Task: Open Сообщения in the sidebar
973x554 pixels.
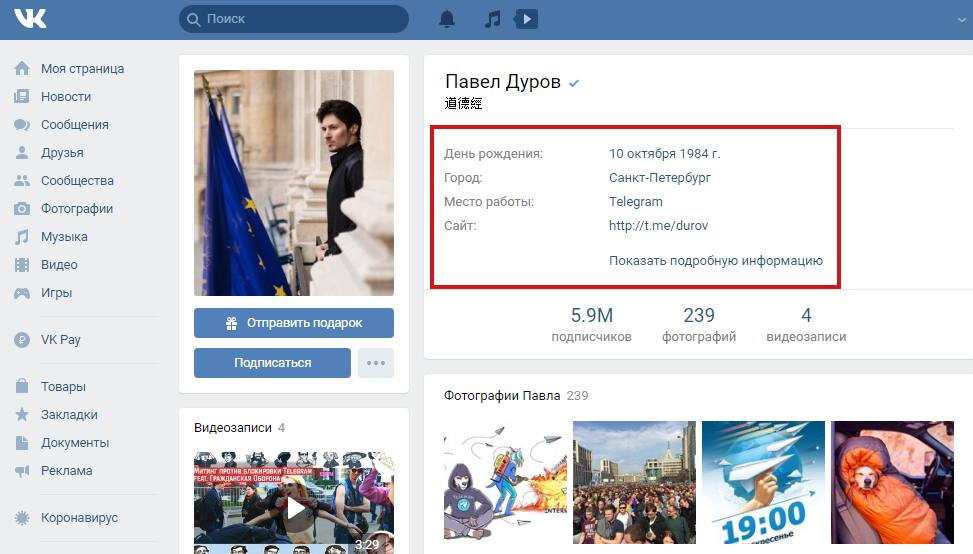Action: [74, 125]
